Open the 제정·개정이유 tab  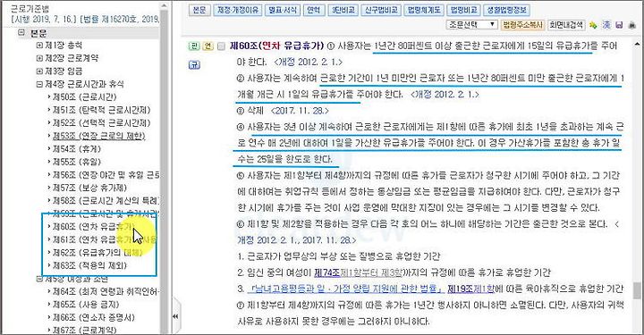click(238, 10)
